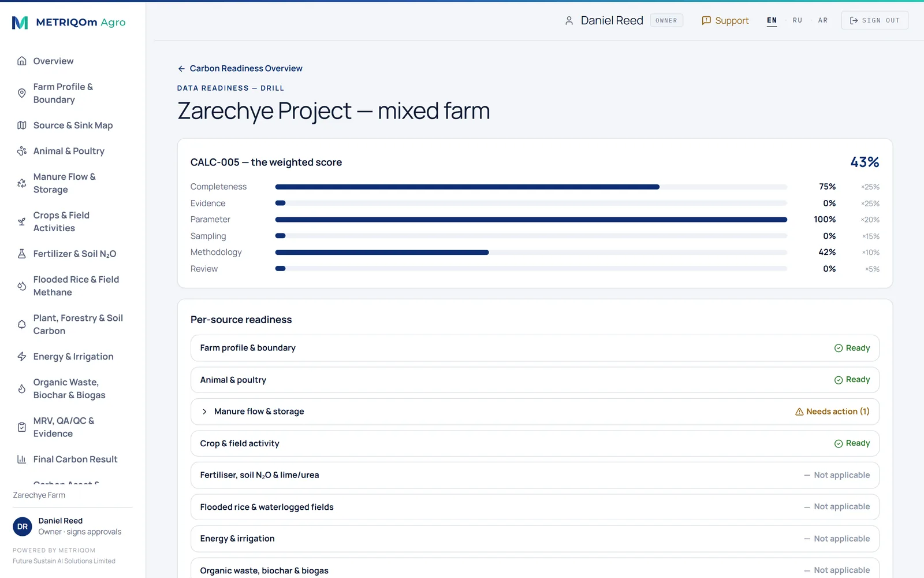Click the Crop & field activity row
The image size is (924, 578).
click(535, 443)
